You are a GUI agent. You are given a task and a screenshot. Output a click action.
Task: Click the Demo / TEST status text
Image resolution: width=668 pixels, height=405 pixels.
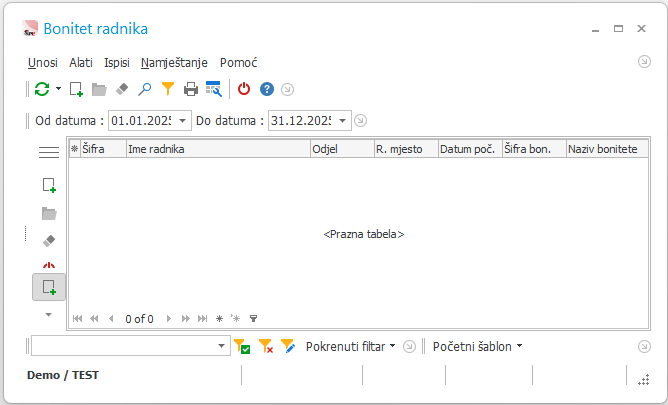coord(63,375)
